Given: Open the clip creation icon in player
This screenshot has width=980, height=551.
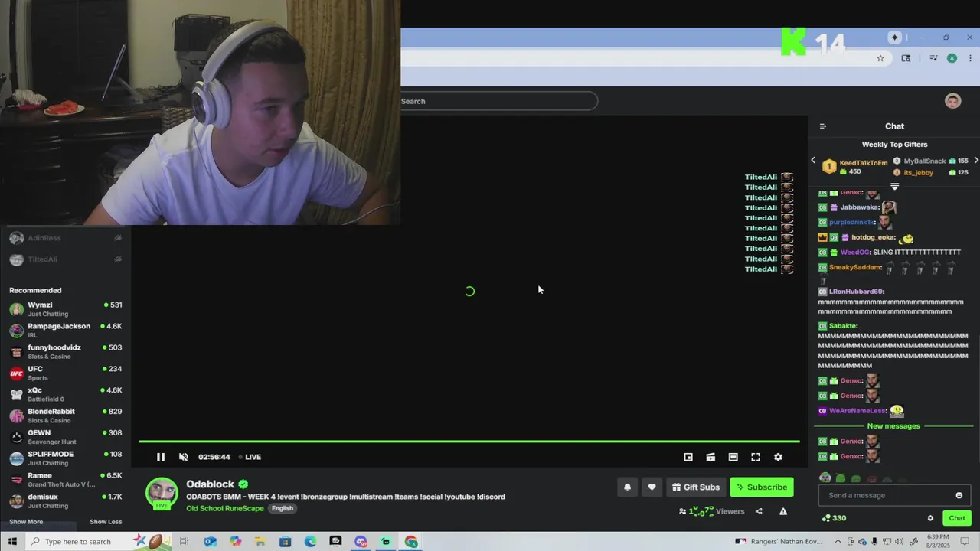Looking at the screenshot, I should (710, 457).
